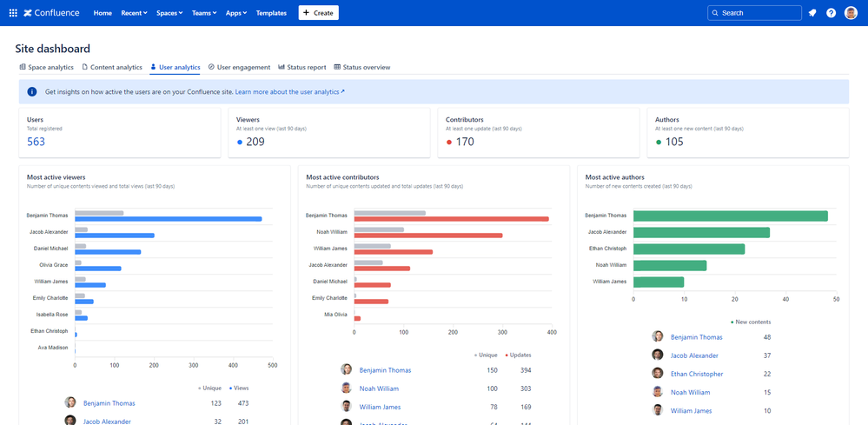Toggle the New contents legend item
The height and width of the screenshot is (425, 868).
(x=751, y=322)
